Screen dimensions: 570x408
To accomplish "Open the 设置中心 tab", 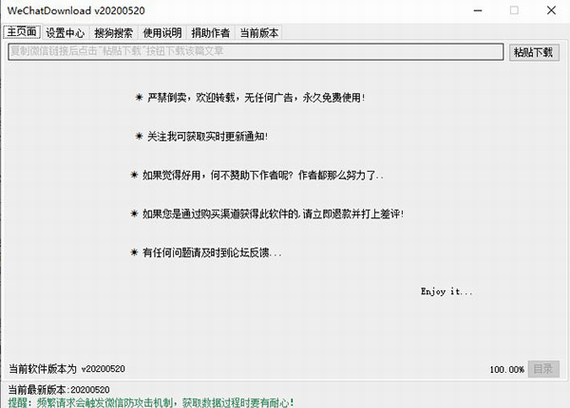I will pos(65,33).
